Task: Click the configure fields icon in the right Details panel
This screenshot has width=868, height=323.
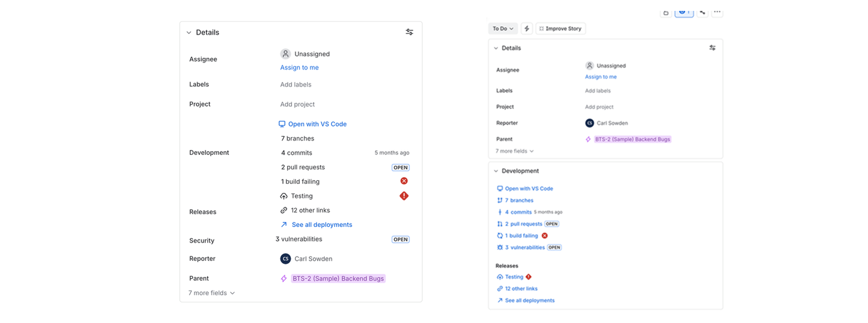Action: 712,48
